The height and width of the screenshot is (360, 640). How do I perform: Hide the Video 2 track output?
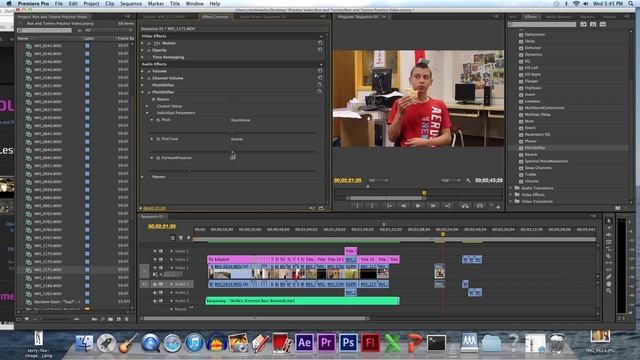tap(155, 259)
